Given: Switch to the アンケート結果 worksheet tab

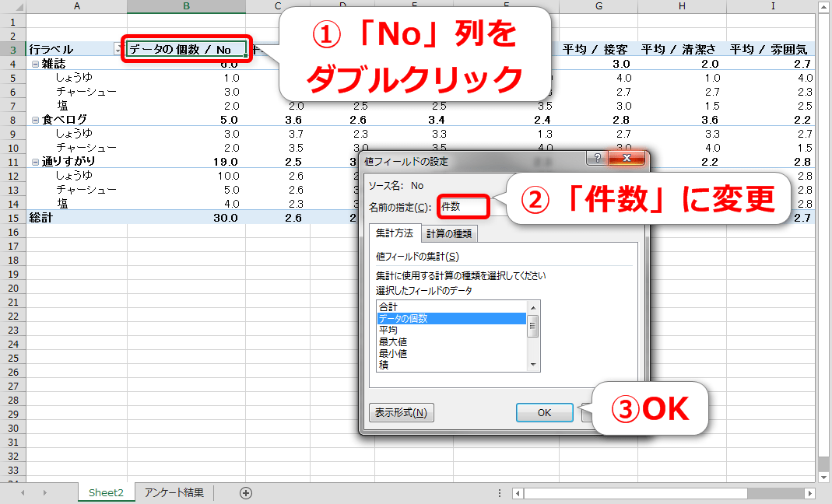Looking at the screenshot, I should click(174, 493).
